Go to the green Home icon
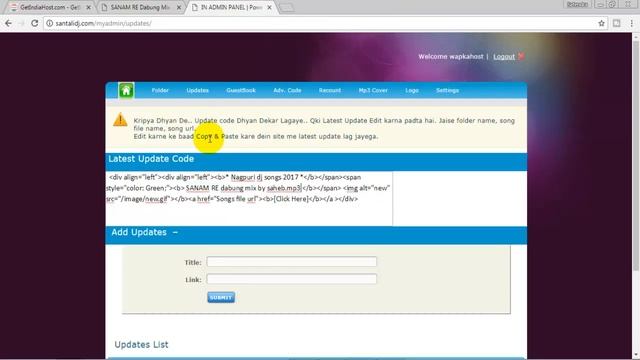This screenshot has width=640, height=360. 126,90
